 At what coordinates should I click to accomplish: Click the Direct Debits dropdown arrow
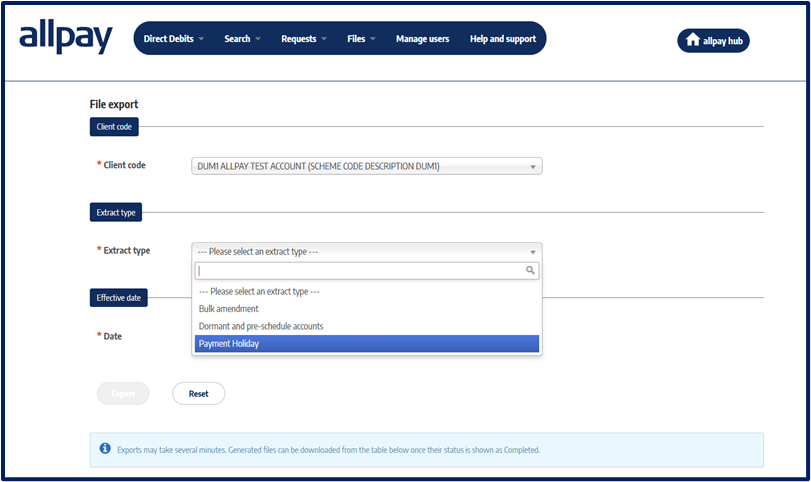(x=201, y=39)
